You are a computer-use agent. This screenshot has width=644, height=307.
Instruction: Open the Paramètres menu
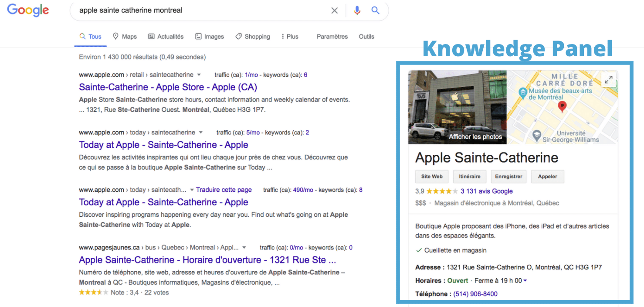tap(332, 36)
